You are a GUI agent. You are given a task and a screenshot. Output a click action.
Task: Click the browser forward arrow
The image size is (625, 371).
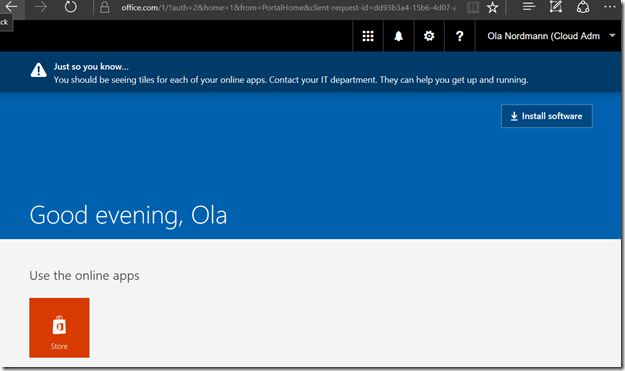(x=41, y=6)
